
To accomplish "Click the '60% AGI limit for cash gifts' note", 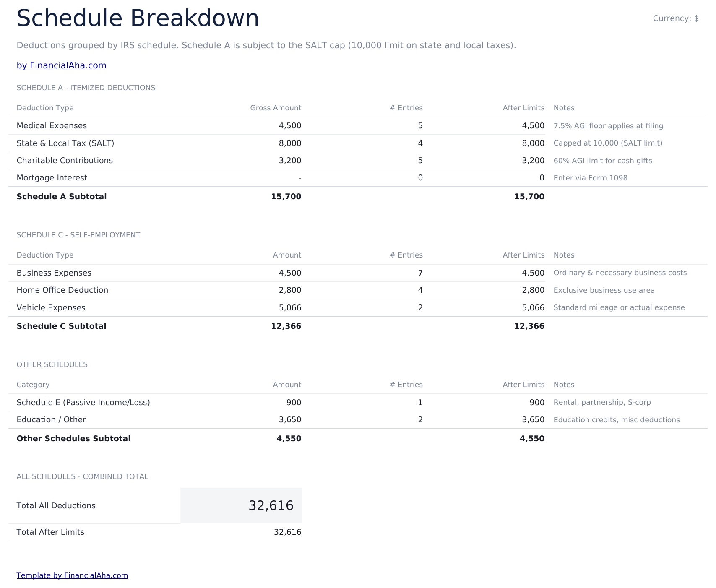I will click(603, 161).
